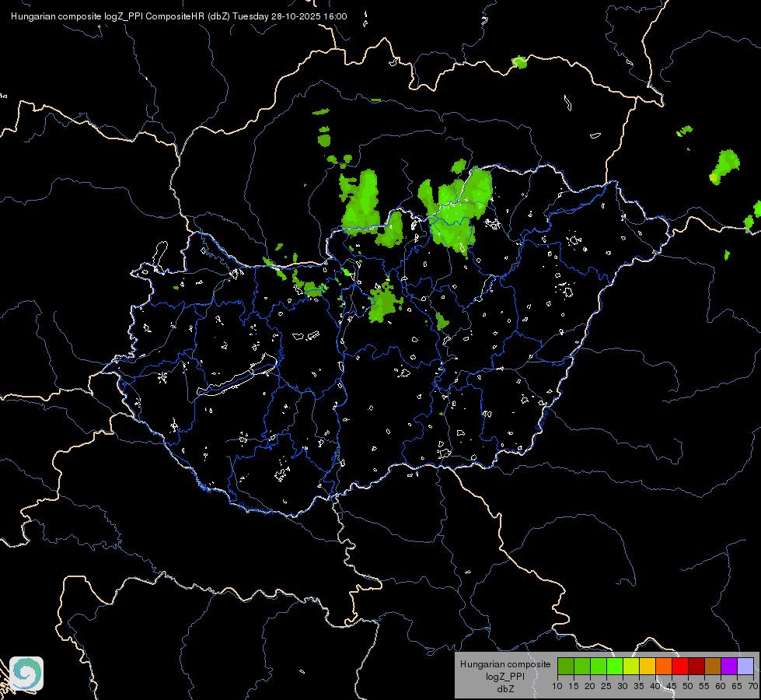Click the 55–60 dBZ brown legend swatch

coord(713,667)
